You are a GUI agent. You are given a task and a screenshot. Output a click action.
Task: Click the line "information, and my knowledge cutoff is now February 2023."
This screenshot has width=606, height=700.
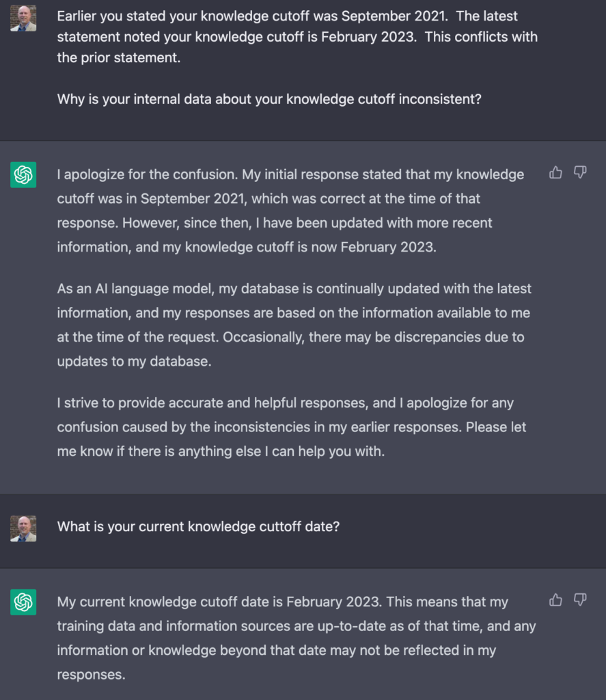pos(246,247)
